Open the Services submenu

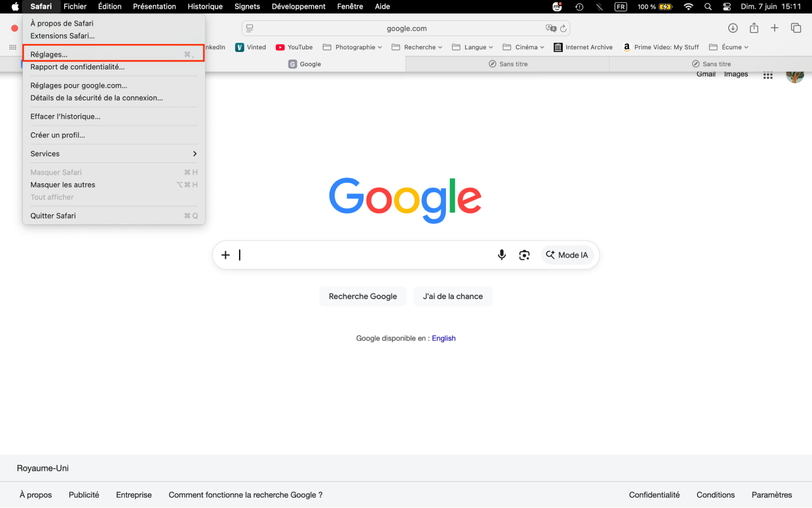114,154
